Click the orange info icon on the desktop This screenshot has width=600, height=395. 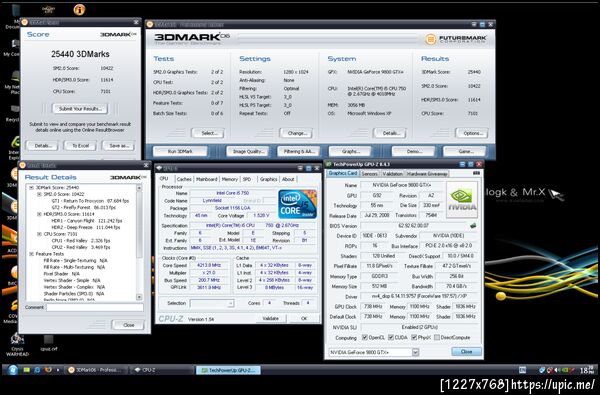point(79,10)
